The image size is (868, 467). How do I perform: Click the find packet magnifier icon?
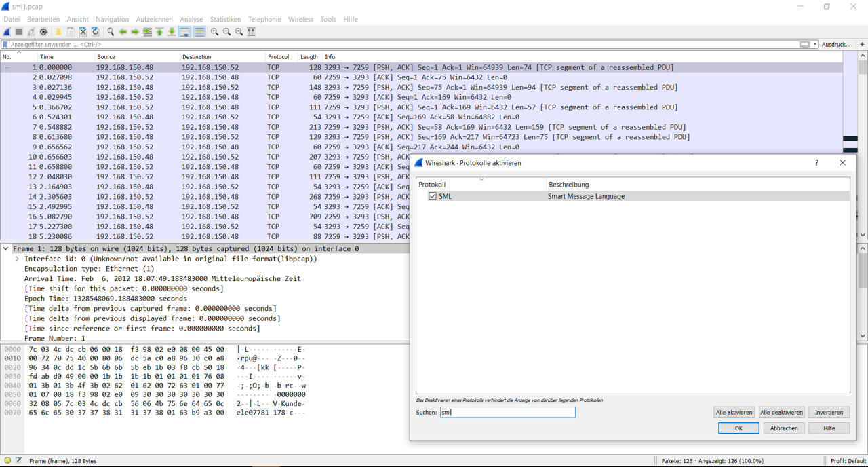(111, 32)
